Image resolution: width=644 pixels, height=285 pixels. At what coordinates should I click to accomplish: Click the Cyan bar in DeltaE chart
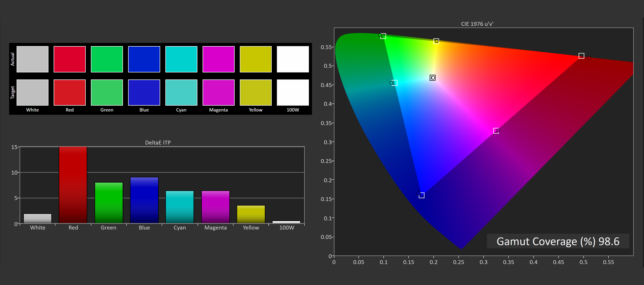point(180,207)
